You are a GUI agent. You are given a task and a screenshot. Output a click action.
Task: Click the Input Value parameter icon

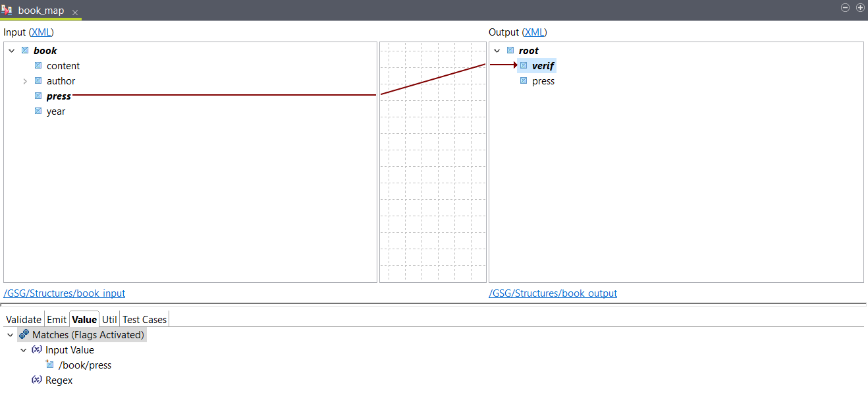(x=37, y=349)
